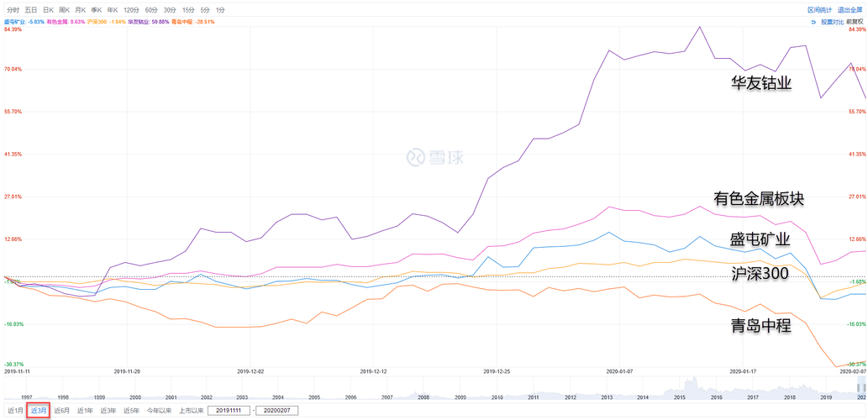The width and height of the screenshot is (868, 420).
Task: Click 华友钴业 legend entry above chart
Action: click(148, 22)
